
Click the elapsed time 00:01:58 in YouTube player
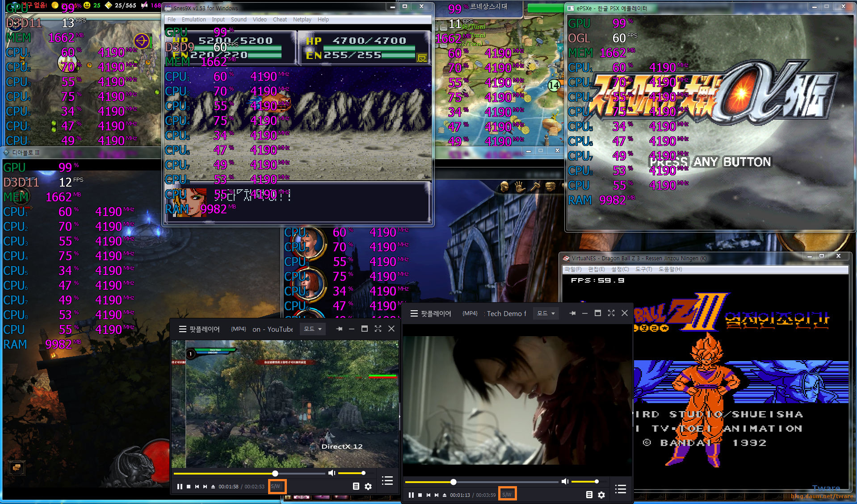(228, 487)
